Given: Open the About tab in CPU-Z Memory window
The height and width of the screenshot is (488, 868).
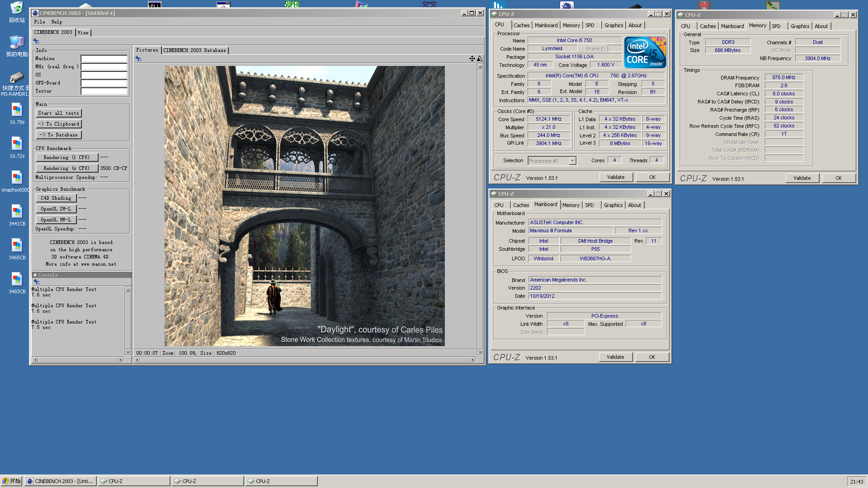Looking at the screenshot, I should click(x=821, y=26).
